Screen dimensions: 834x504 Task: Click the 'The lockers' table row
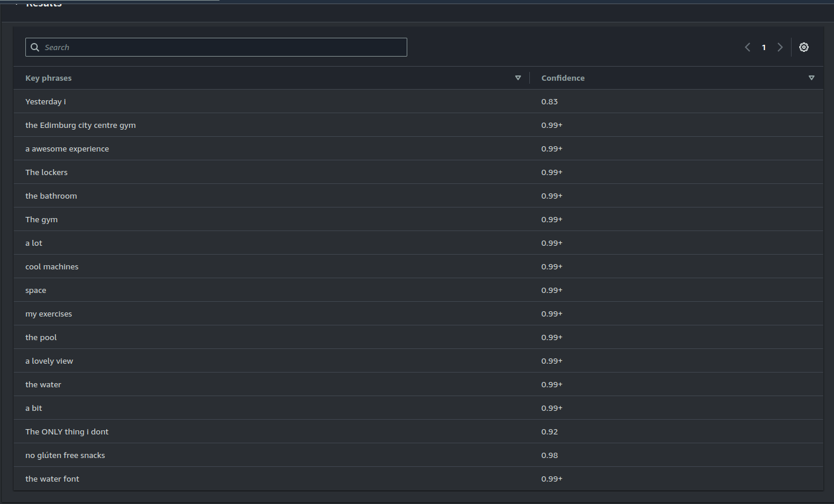pos(46,172)
